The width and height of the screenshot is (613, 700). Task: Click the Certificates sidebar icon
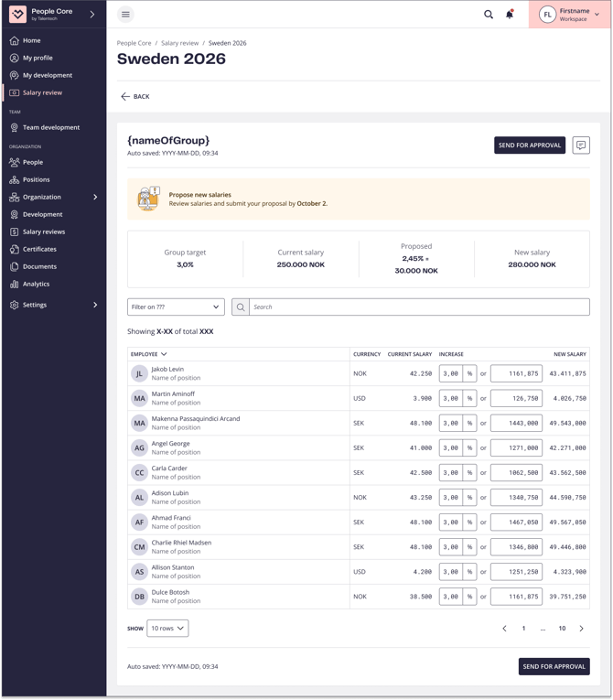[x=15, y=250]
